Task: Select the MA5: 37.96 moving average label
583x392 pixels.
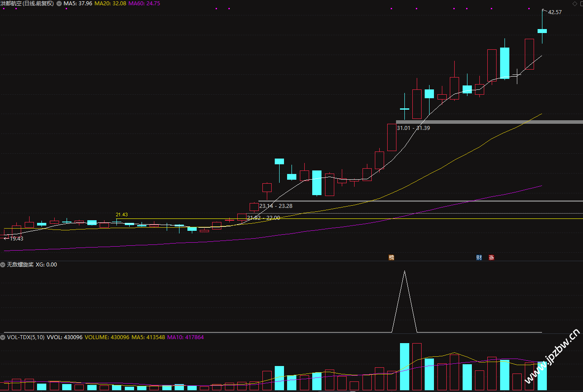Action: tap(78, 4)
